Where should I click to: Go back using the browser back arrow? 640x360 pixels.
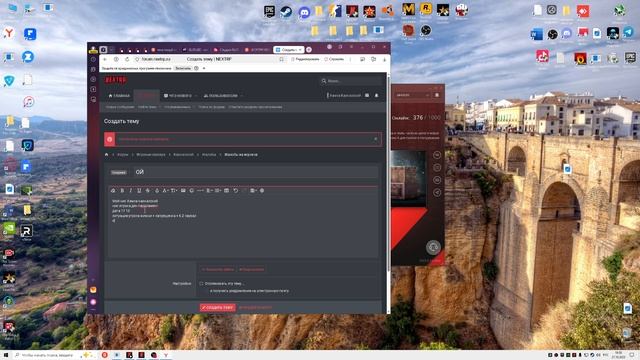pyautogui.click(x=105, y=60)
